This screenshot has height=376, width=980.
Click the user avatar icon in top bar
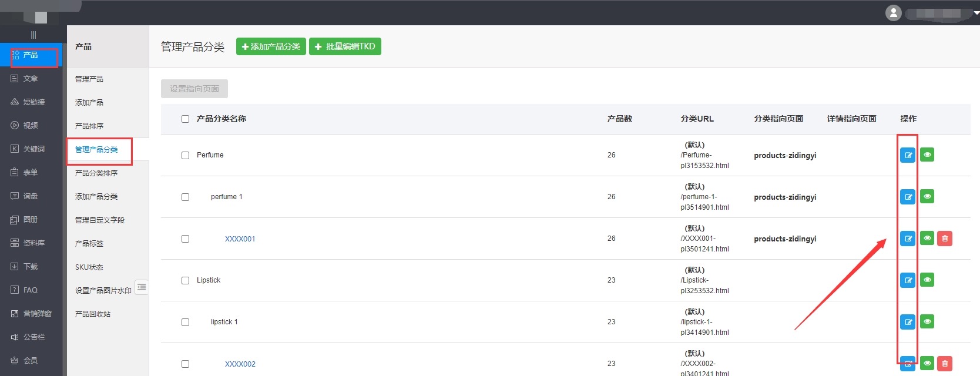tap(893, 13)
